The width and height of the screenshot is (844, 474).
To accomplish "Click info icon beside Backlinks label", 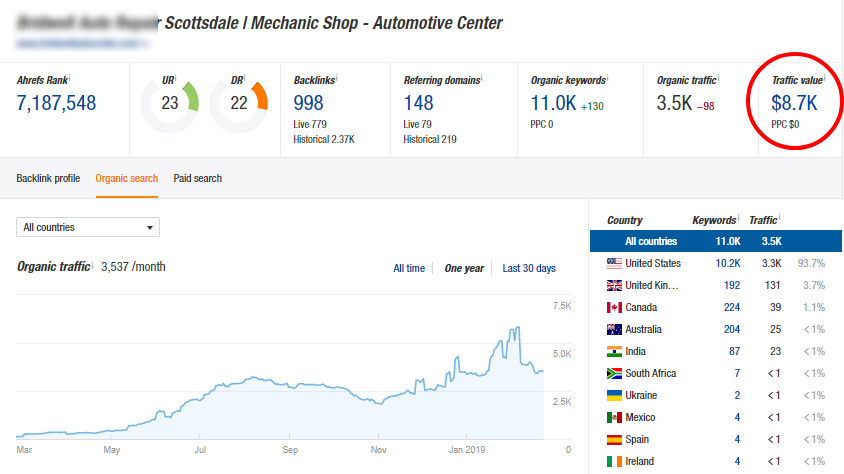I will pos(336,77).
